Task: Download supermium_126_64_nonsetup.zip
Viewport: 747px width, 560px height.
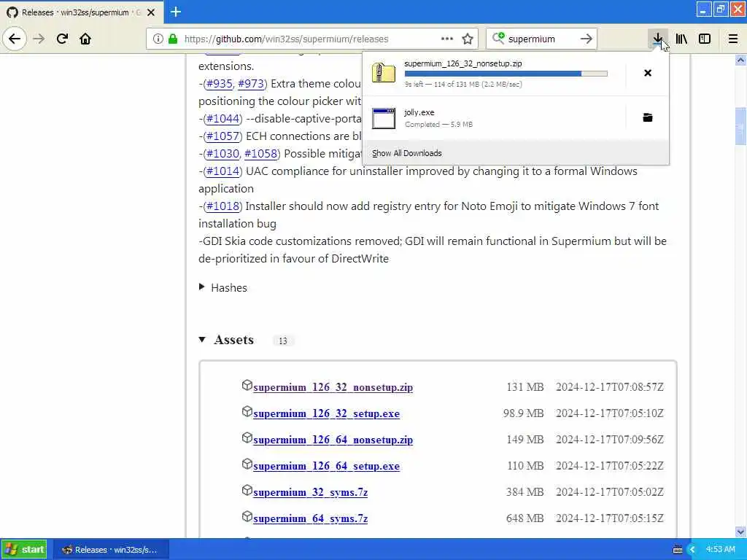Action: (x=333, y=440)
